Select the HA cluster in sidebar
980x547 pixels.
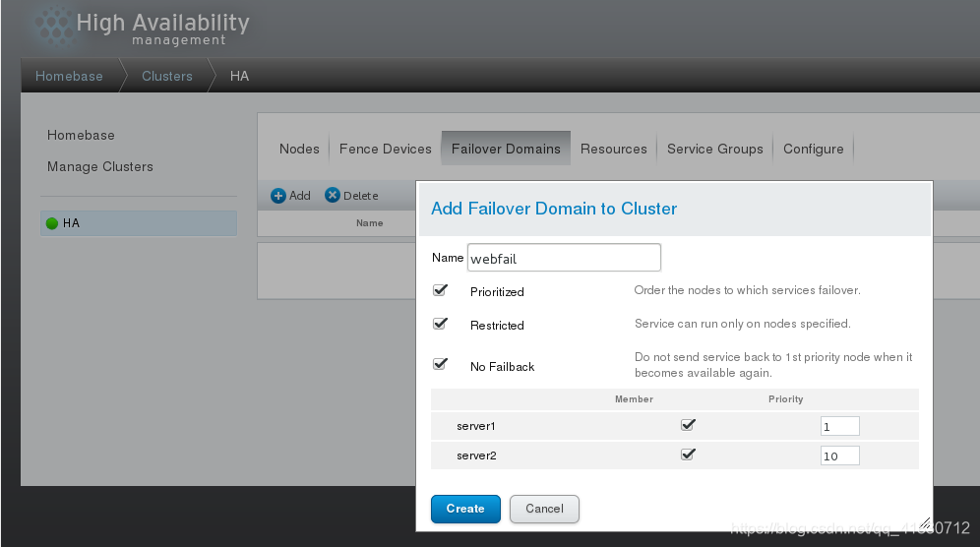pos(139,223)
